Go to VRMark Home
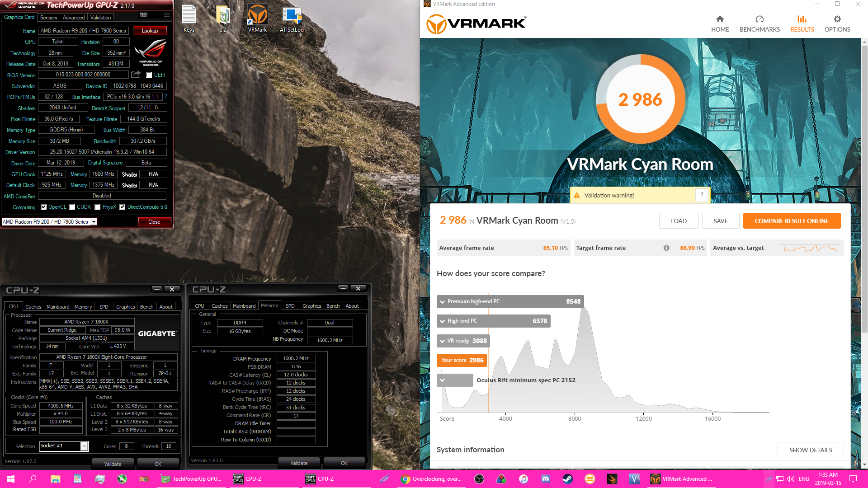The image size is (868, 488). (720, 23)
